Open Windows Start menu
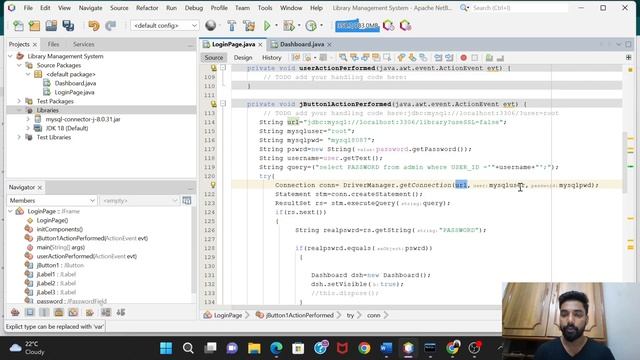This screenshot has width=640, height=360. pos(166,348)
